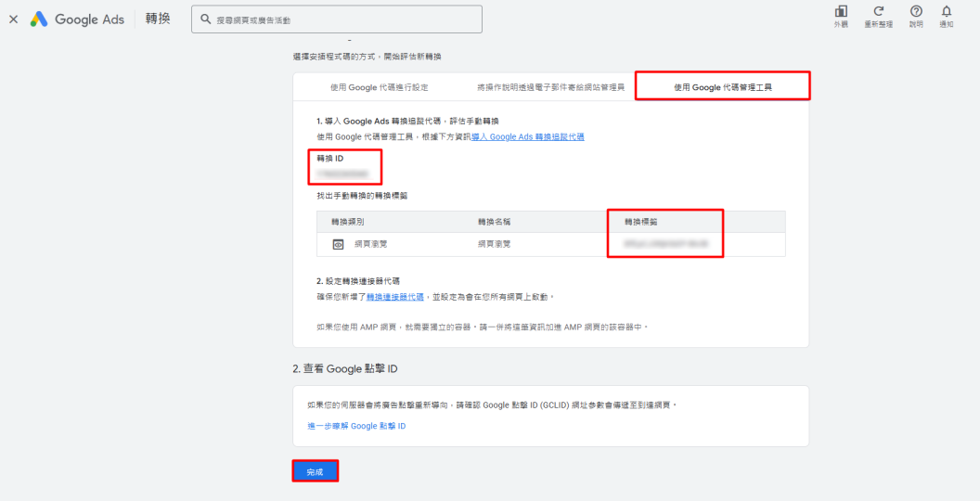Viewport: 980px width, 501px height.
Task: Close the conversion setup page with X
Action: (x=13, y=19)
